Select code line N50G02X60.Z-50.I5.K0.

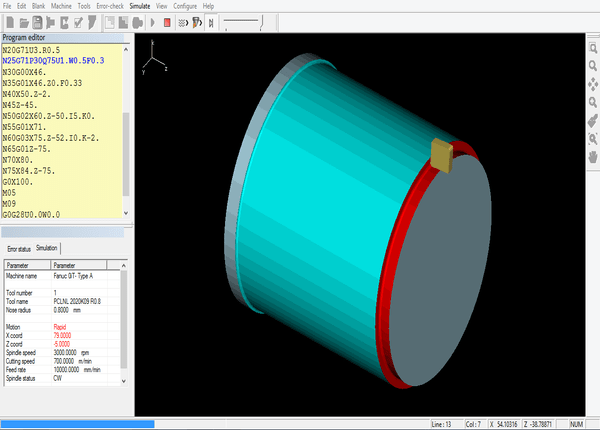[49, 116]
